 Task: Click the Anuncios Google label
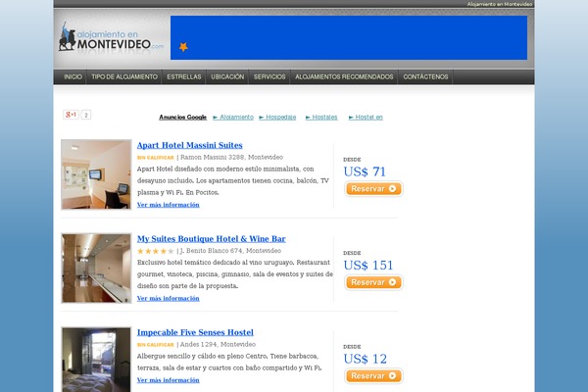(x=183, y=117)
